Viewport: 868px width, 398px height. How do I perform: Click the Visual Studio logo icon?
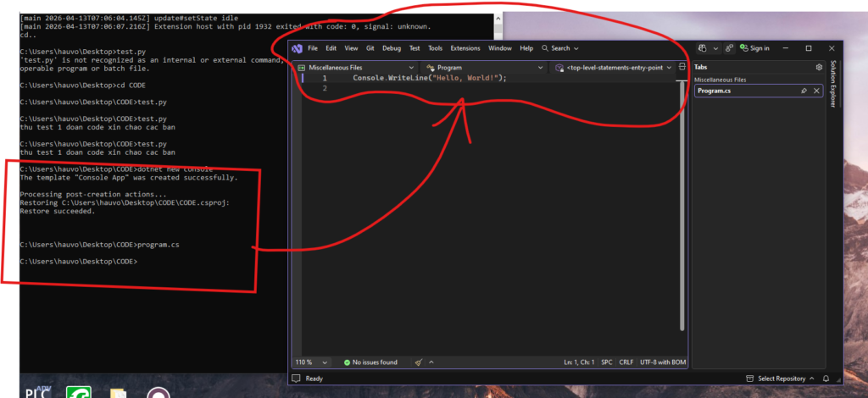tap(297, 48)
